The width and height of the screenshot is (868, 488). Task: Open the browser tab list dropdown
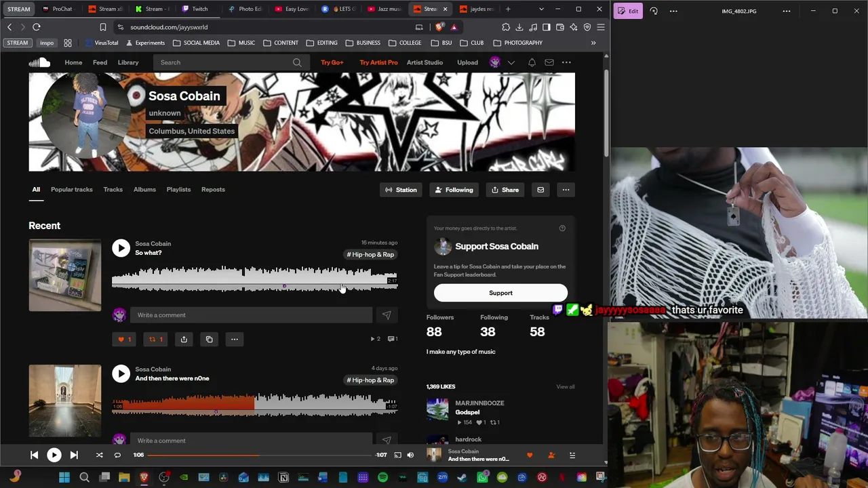click(541, 9)
